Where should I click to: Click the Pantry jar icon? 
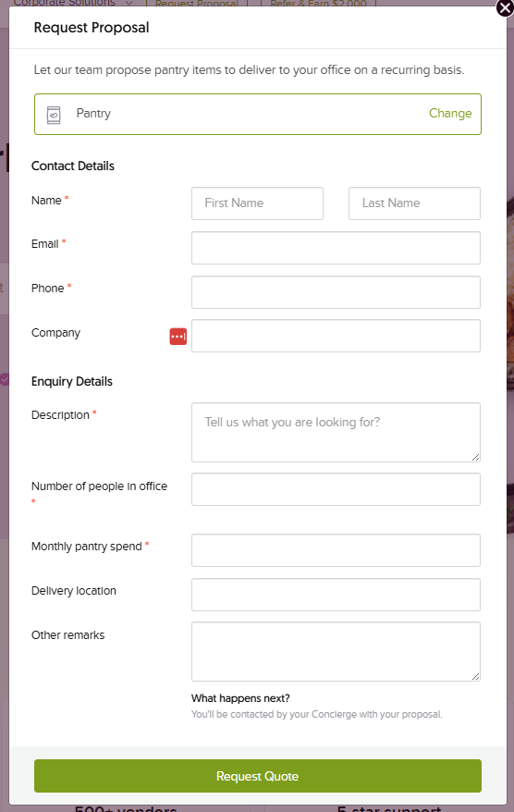[54, 115]
